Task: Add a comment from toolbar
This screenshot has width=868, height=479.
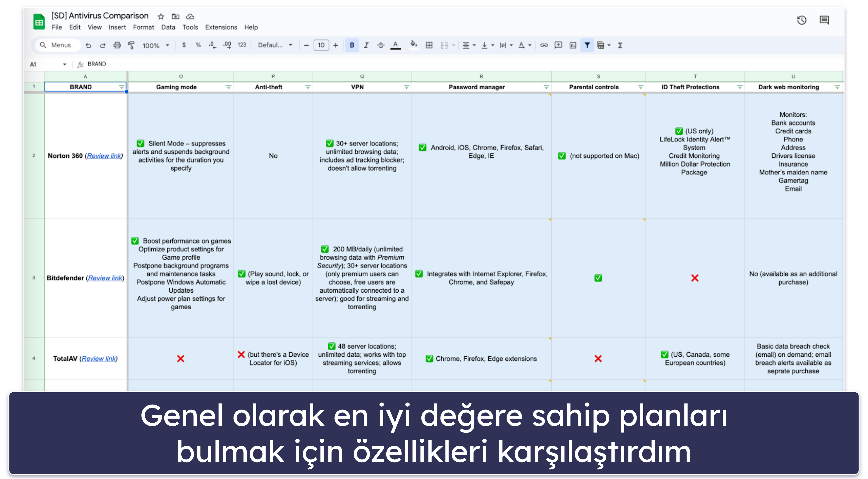Action: 558,45
